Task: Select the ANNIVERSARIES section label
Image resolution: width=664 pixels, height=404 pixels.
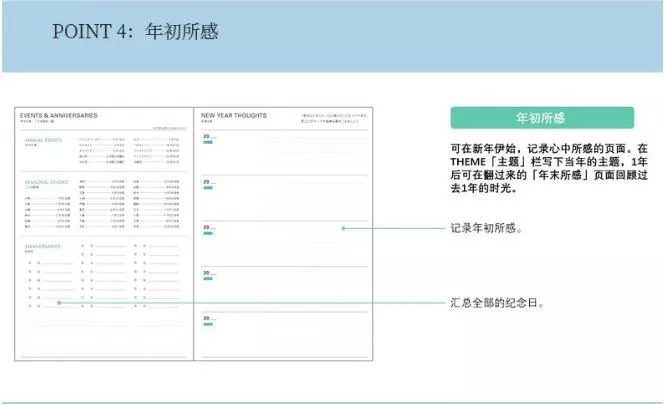Action: pyautogui.click(x=43, y=246)
